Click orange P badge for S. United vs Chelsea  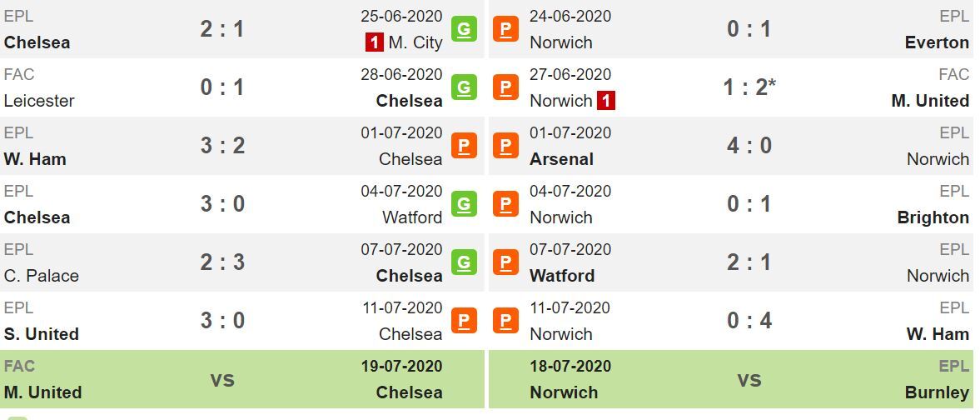[464, 320]
